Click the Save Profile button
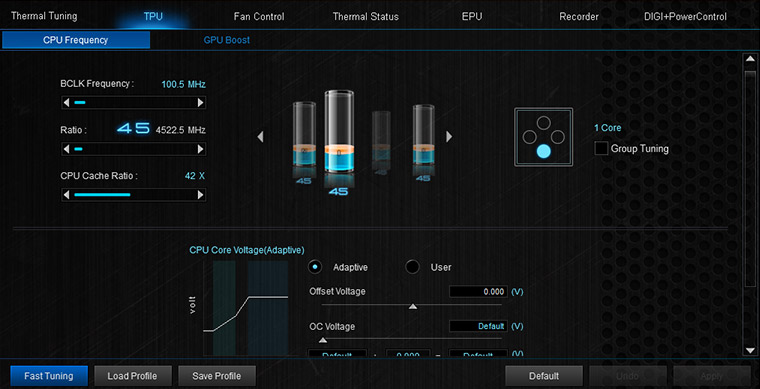This screenshot has width=760, height=389. click(217, 376)
